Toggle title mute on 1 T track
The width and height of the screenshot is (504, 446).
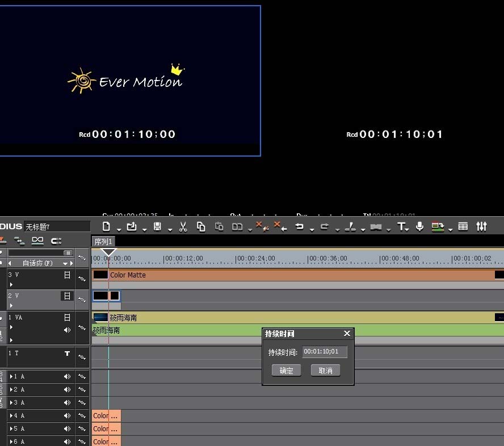click(x=67, y=354)
